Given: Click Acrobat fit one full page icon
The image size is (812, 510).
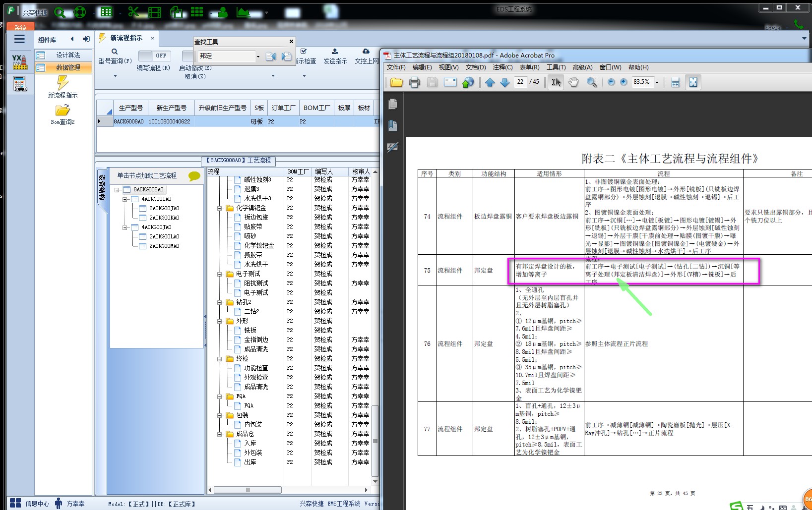Looking at the screenshot, I should [693, 82].
